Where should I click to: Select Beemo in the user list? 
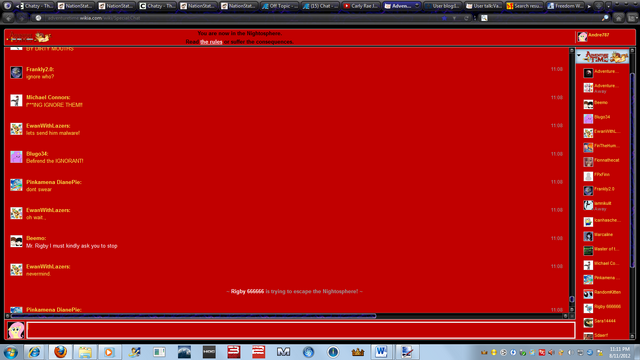[x=602, y=104]
